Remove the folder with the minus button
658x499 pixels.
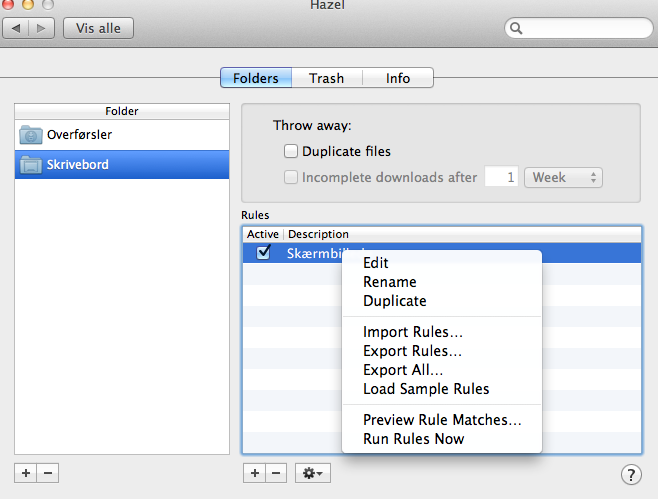point(48,473)
